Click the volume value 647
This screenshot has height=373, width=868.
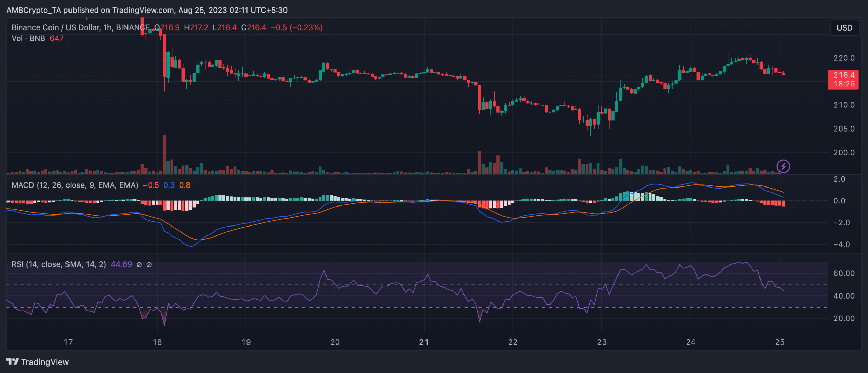pos(57,38)
